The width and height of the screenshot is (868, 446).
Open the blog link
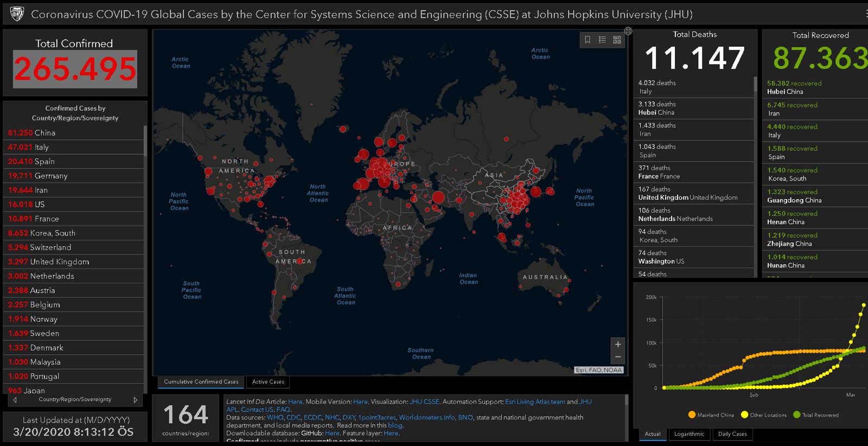[x=395, y=425]
